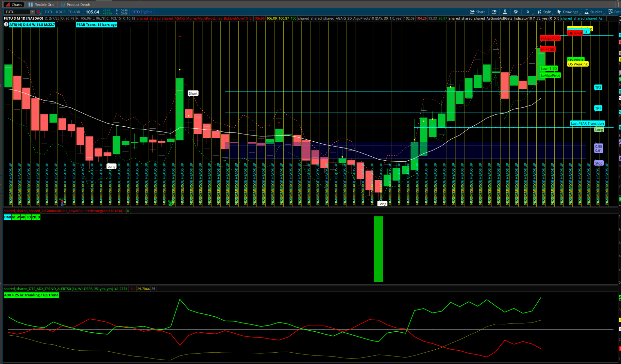Click the 41.2773 ADX value
The image size is (621, 364).
(121, 289)
